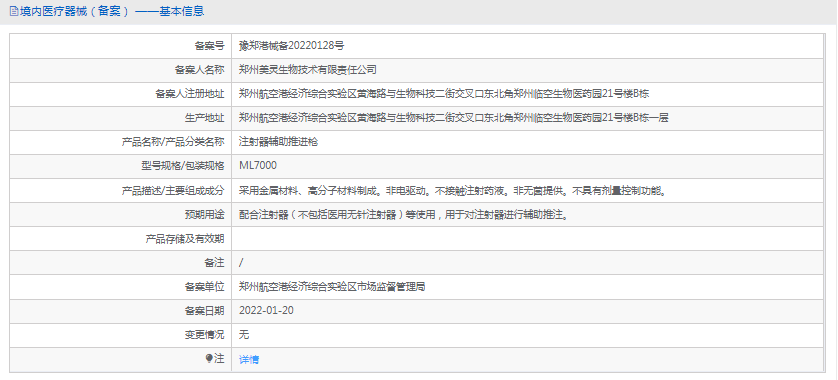Select description text starting 采用金属材料
The width and height of the screenshot is (838, 380).
[x=454, y=190]
